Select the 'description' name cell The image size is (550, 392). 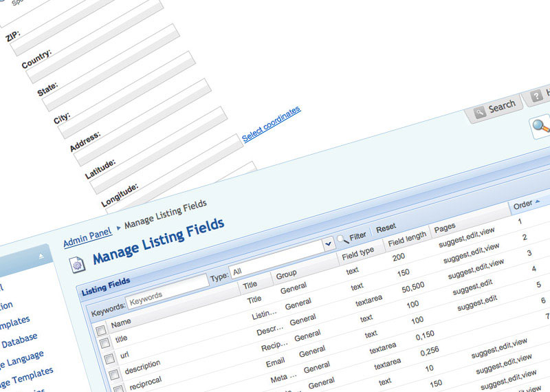(x=142, y=367)
